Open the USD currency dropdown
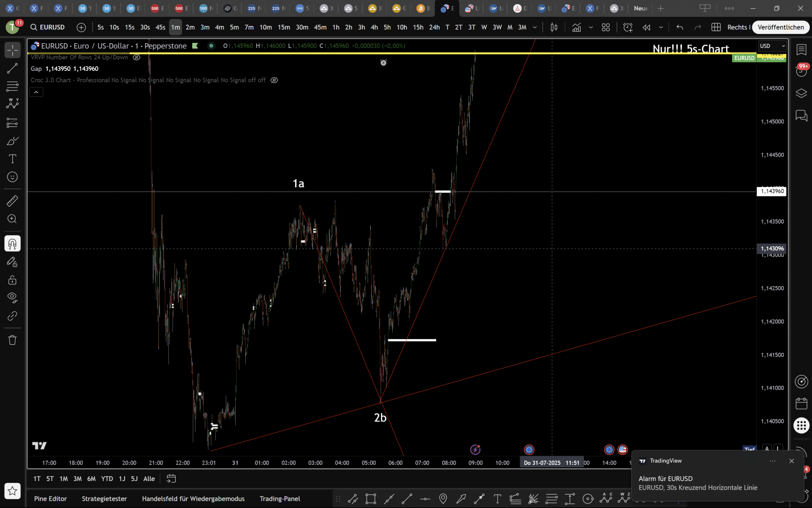 pyautogui.click(x=772, y=46)
